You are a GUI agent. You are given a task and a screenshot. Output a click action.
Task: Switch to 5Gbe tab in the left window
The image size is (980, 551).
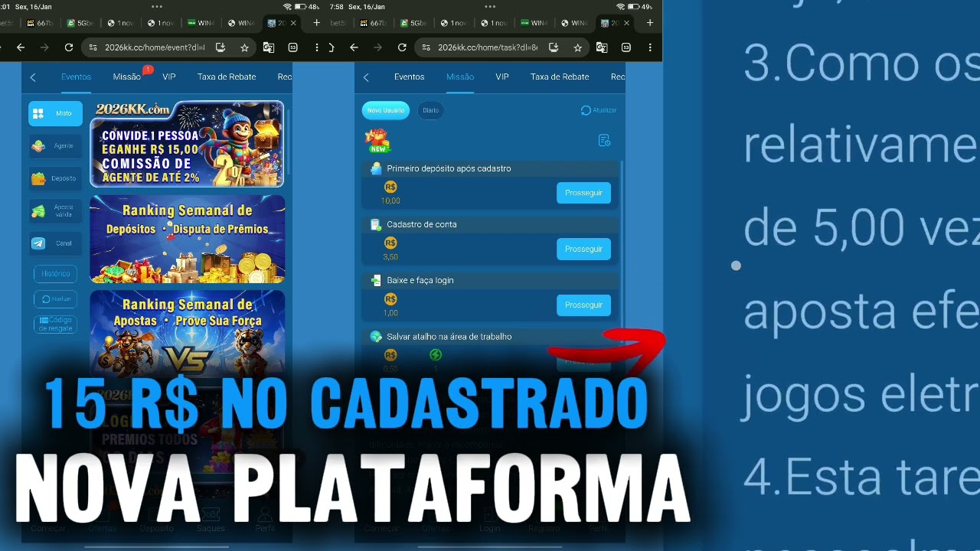80,23
